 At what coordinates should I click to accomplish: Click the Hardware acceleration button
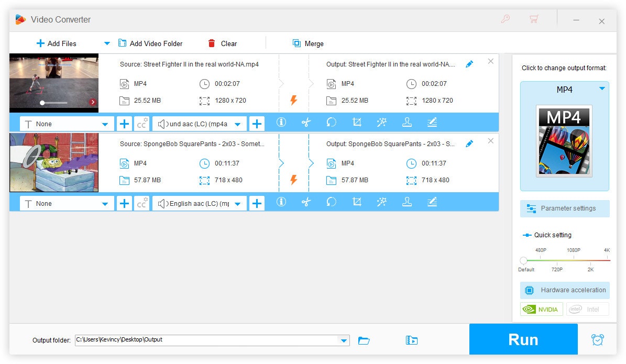click(565, 290)
